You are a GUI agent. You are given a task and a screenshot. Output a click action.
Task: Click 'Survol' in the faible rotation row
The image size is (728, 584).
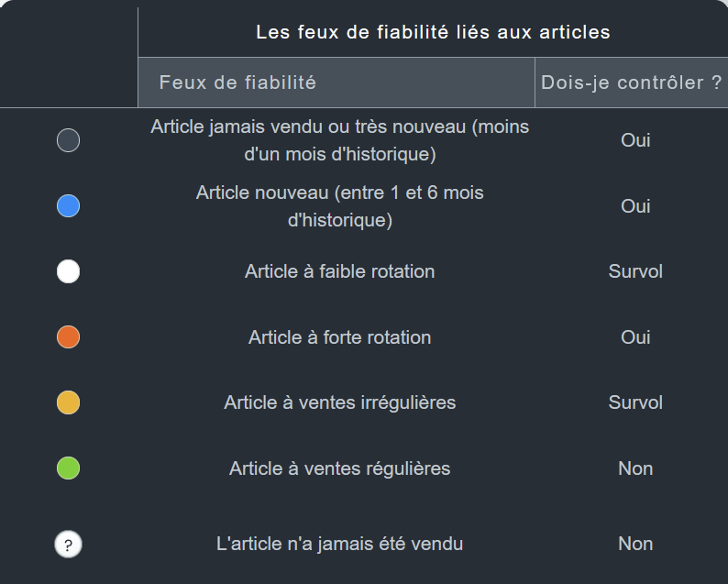coord(635,271)
